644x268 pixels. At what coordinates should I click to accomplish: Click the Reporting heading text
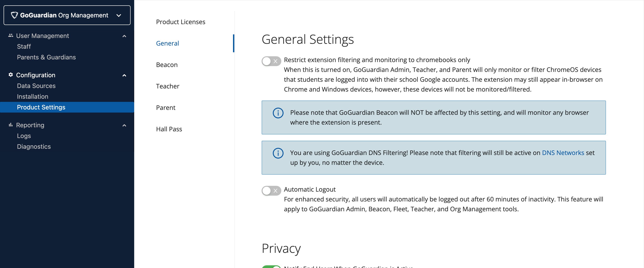point(30,125)
